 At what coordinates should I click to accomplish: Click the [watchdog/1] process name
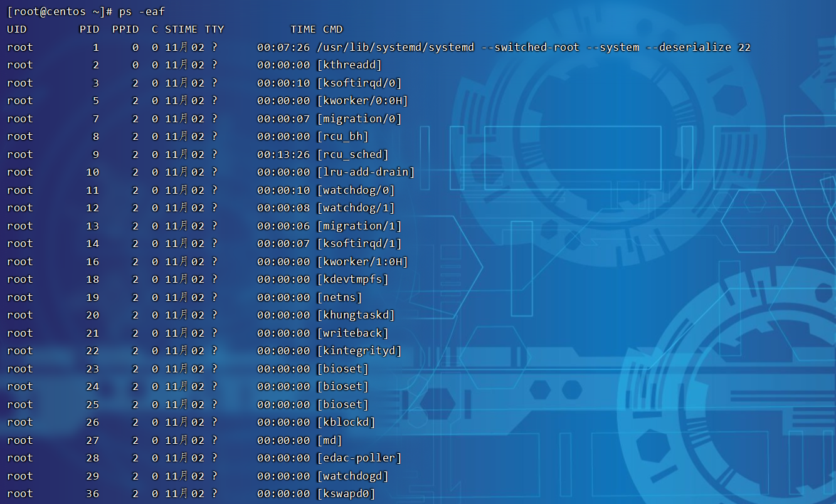tap(356, 207)
